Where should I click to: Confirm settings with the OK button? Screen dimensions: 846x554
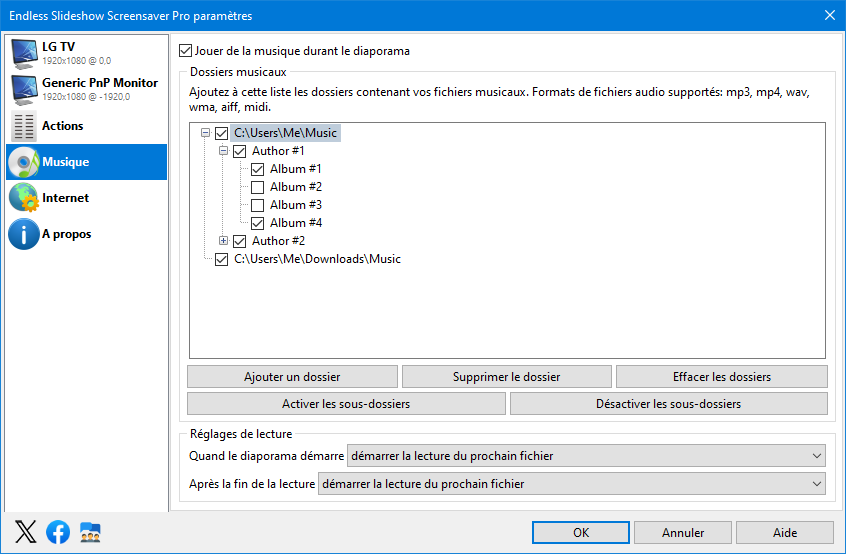point(581,532)
